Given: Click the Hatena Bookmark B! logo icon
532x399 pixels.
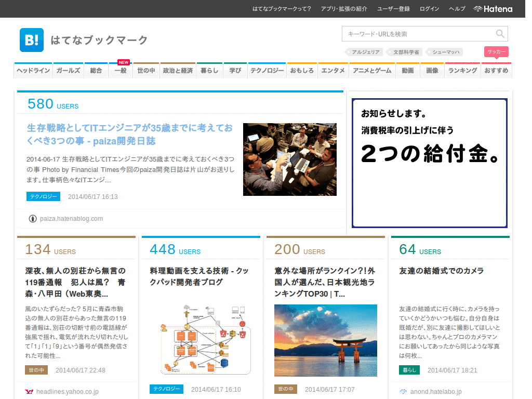Looking at the screenshot, I should tap(32, 40).
